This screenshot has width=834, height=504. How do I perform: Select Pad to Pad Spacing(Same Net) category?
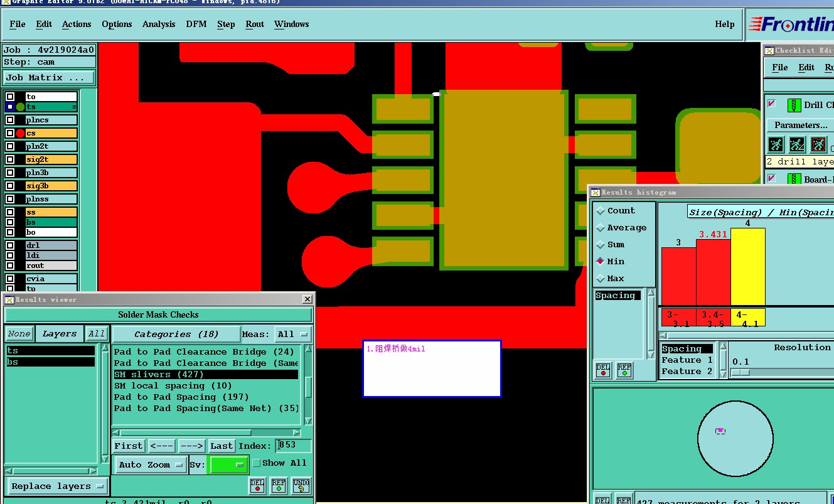(x=206, y=409)
